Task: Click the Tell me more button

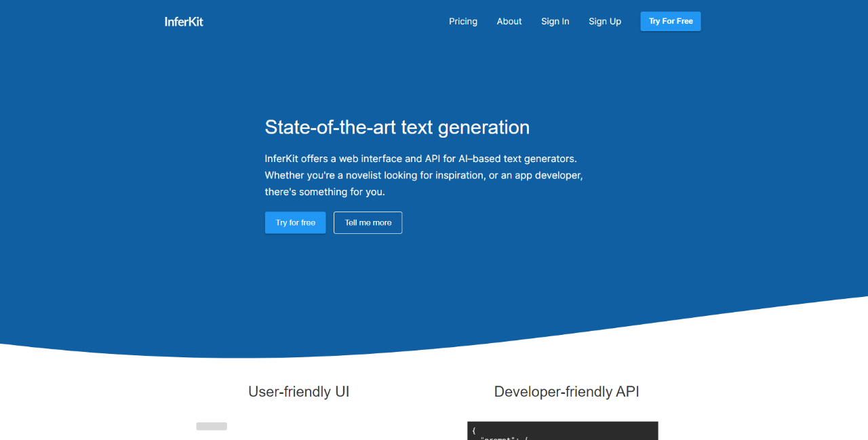Action: (368, 222)
